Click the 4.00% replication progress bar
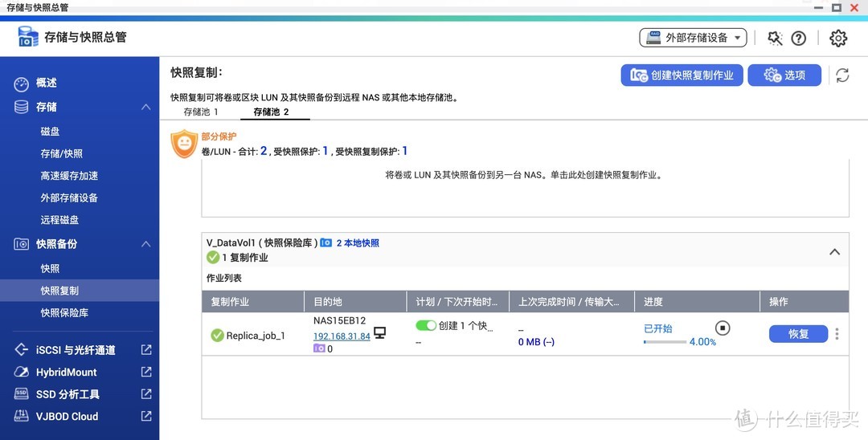 (665, 342)
